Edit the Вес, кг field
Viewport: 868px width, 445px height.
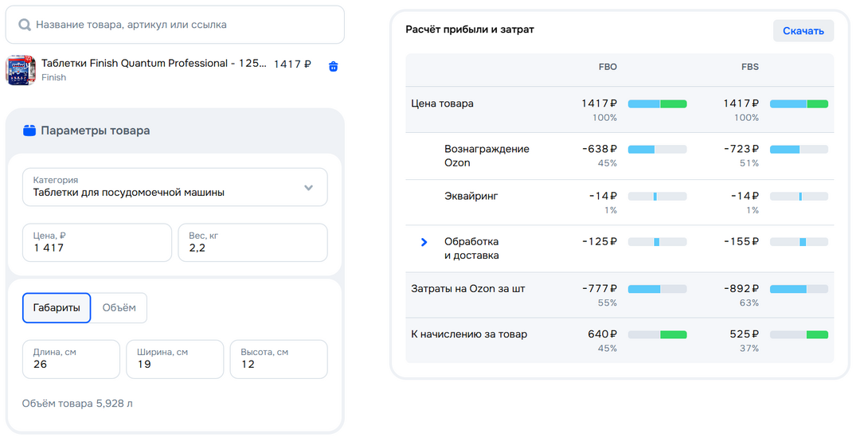[x=252, y=243]
